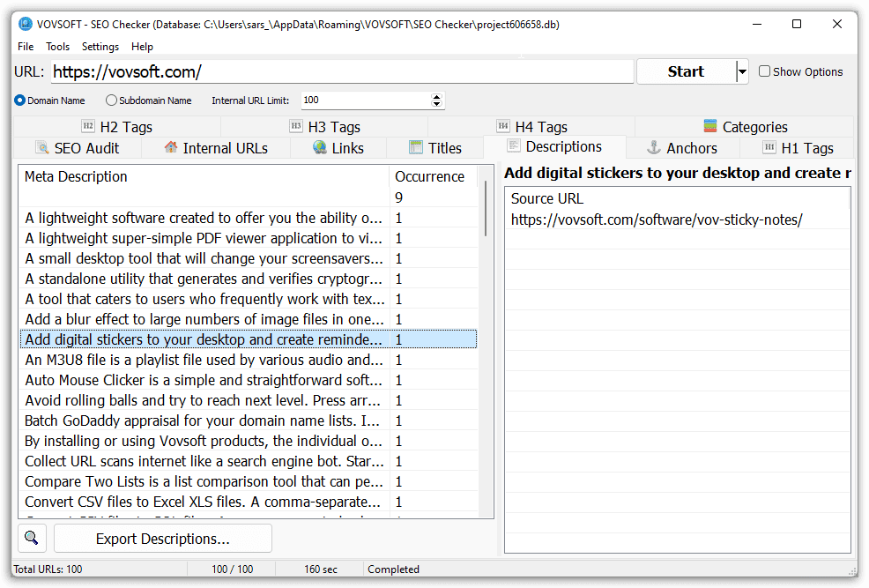
Task: Click the H2 Tags tab icon
Action: 87,126
